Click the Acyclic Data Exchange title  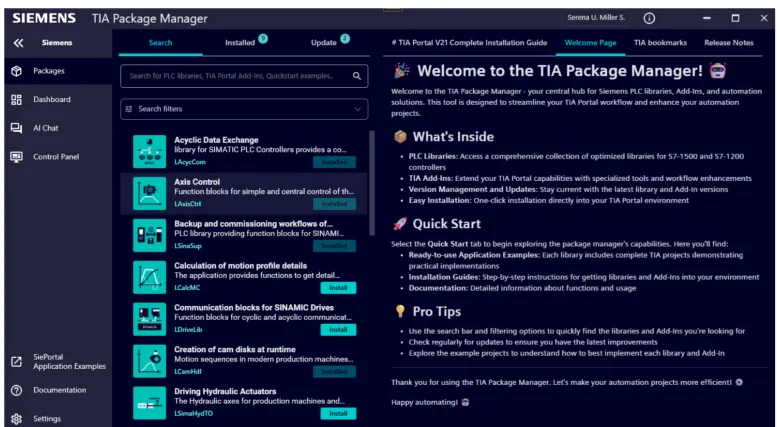click(x=216, y=140)
